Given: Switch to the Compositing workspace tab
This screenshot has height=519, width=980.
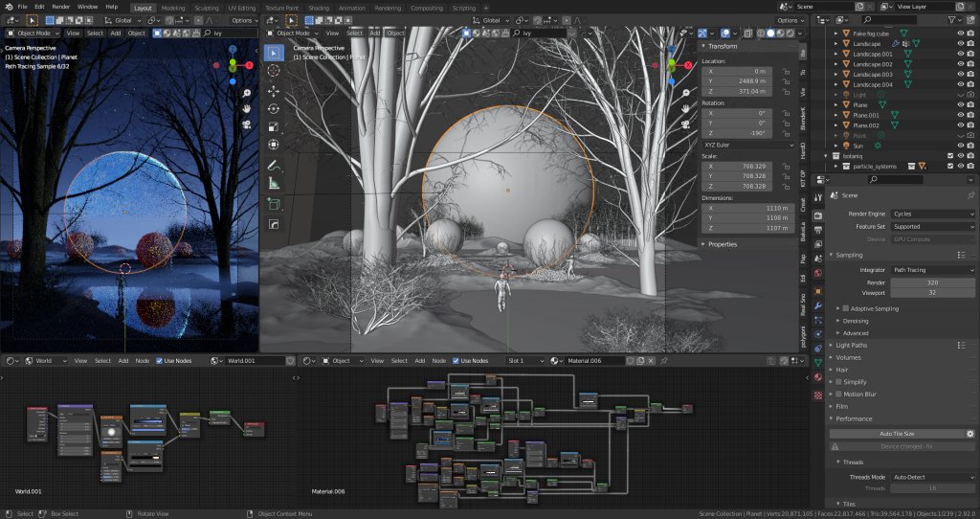Looking at the screenshot, I should [426, 8].
